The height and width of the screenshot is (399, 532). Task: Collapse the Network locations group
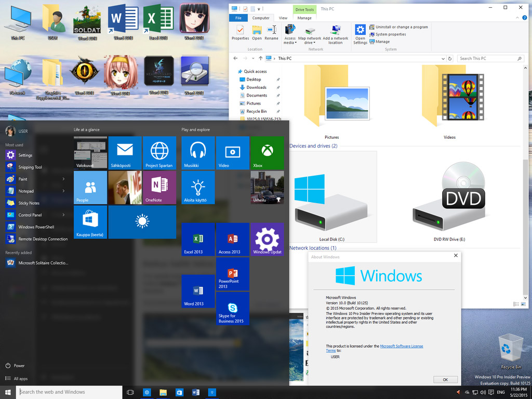tap(312, 248)
